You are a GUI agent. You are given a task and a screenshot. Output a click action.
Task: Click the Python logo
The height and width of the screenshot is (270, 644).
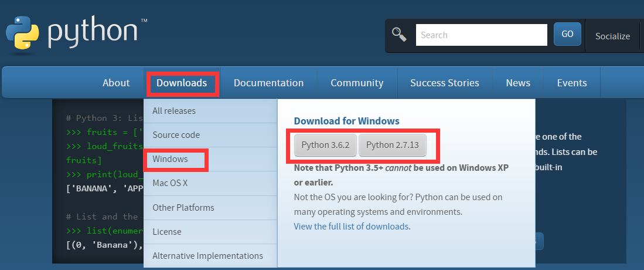click(x=76, y=34)
